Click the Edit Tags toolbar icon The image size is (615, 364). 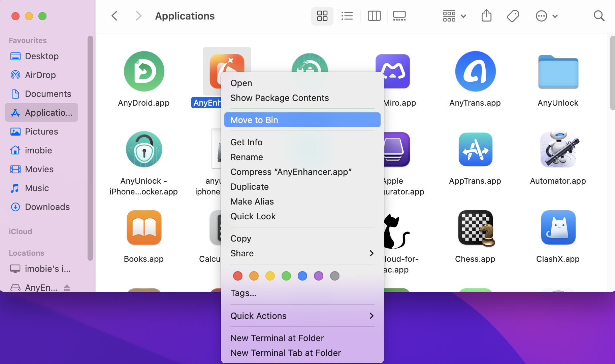[513, 16]
